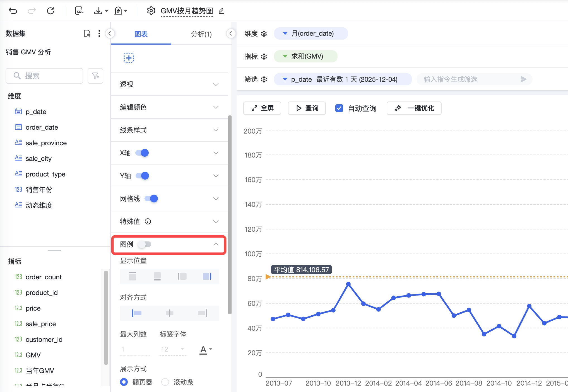Switch to the 分析(1) tab
This screenshot has width=568, height=392.
201,34
